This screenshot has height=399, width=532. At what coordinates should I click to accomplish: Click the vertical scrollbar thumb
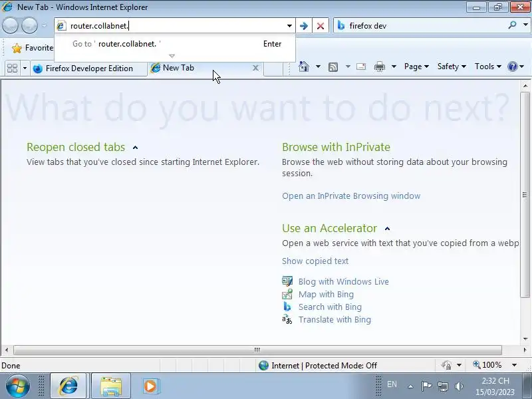(525, 195)
